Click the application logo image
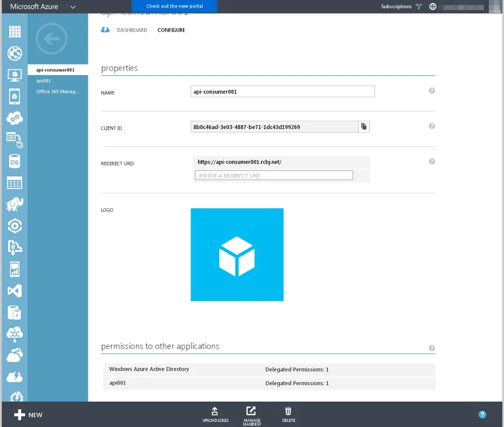Viewport: 504px width, 427px height. click(237, 255)
